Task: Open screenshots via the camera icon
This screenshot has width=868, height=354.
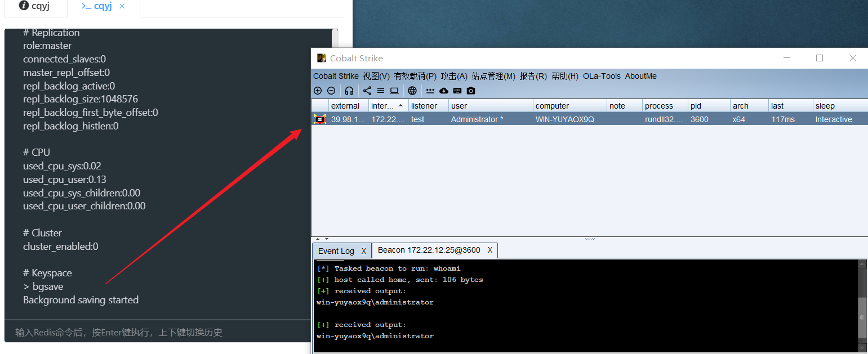Action: [x=471, y=91]
